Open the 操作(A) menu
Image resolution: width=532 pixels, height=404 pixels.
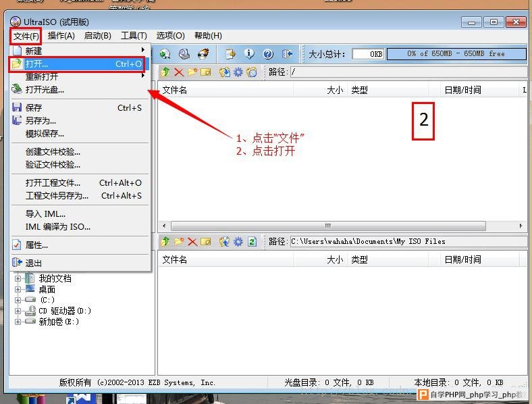tap(61, 36)
